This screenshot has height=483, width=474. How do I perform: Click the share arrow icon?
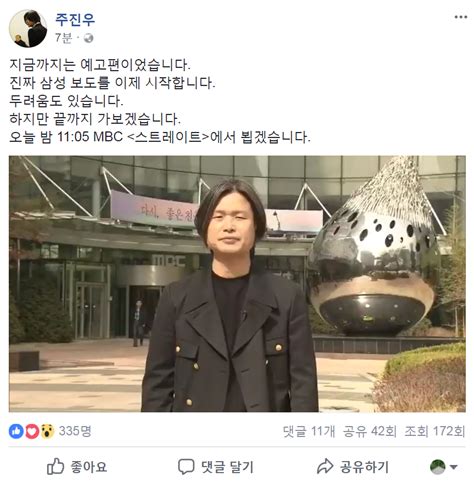coord(325,466)
